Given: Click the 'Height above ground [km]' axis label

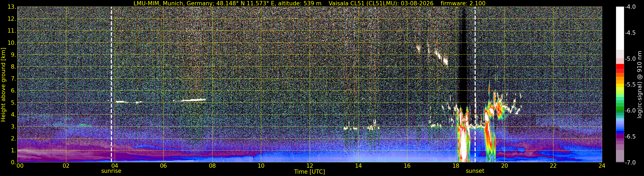Looking at the screenshot, I should 3,85.
